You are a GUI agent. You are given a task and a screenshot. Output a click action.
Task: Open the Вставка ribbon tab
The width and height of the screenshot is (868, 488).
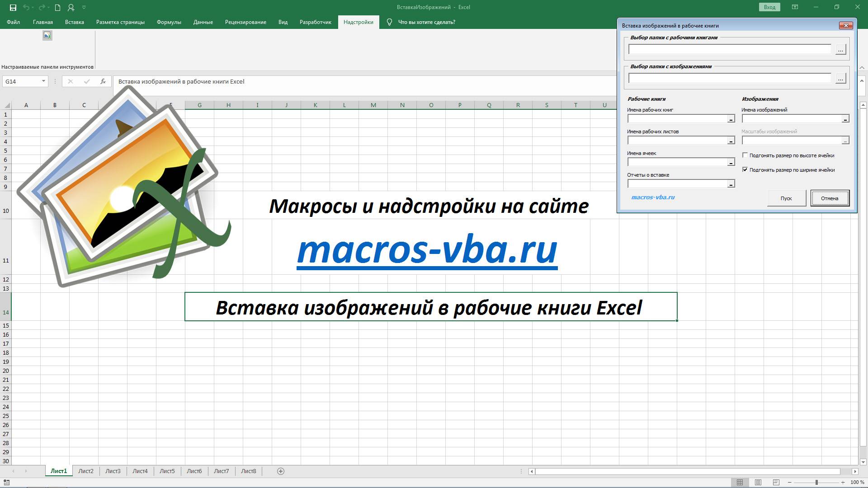(75, 22)
